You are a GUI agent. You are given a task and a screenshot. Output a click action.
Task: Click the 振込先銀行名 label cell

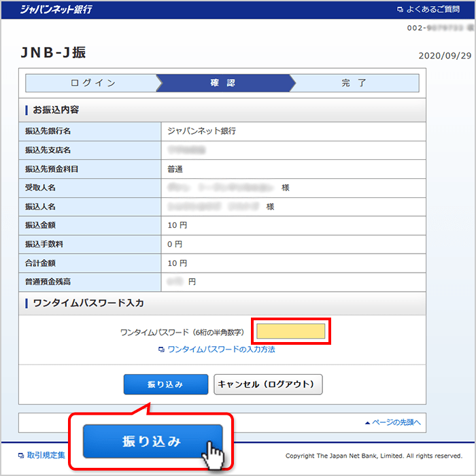(90, 131)
